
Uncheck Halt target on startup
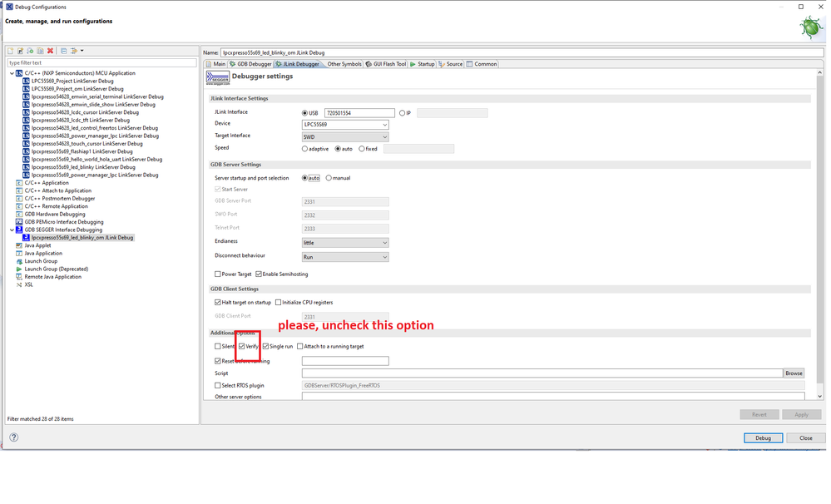tap(217, 303)
